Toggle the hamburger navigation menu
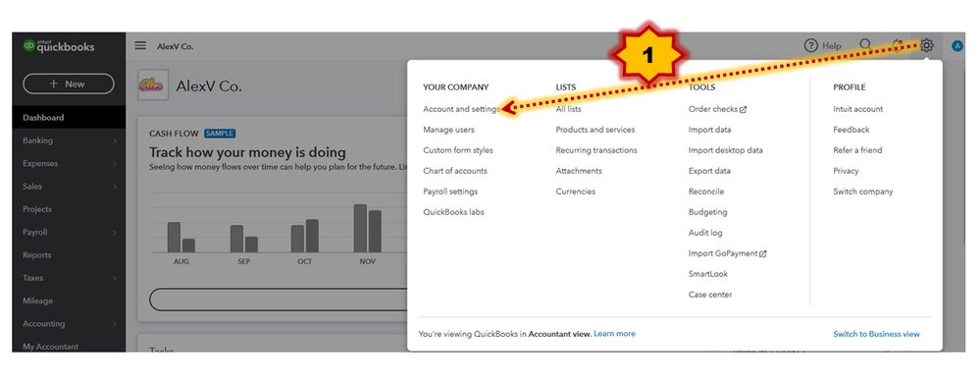 [x=140, y=46]
